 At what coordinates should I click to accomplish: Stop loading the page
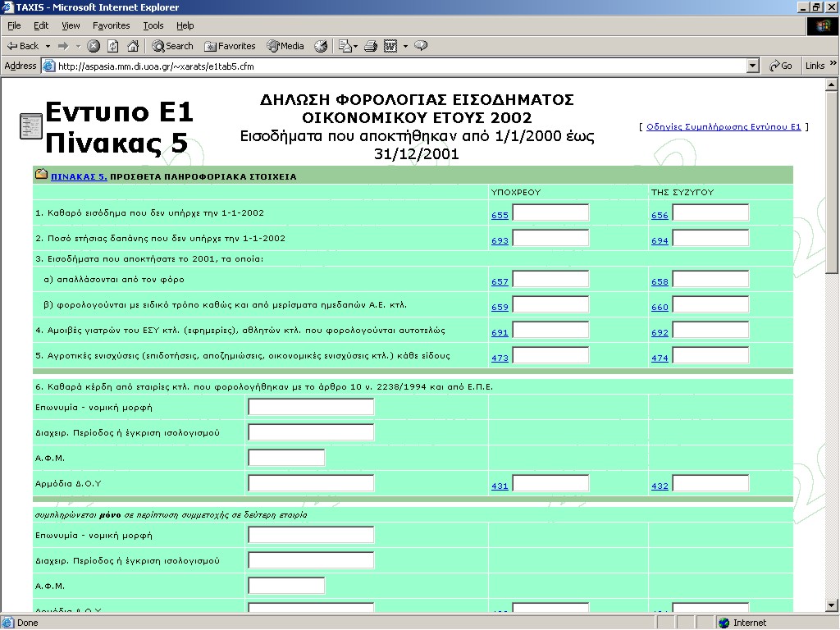click(94, 46)
